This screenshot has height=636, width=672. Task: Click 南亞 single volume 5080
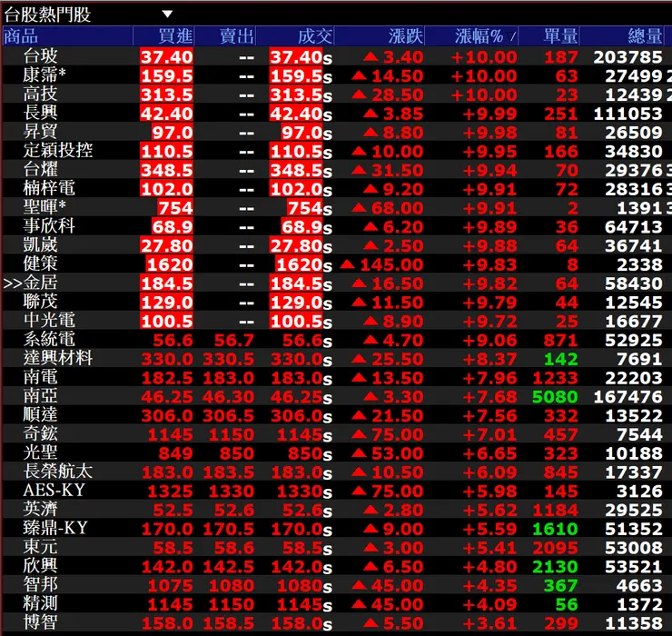(x=555, y=397)
